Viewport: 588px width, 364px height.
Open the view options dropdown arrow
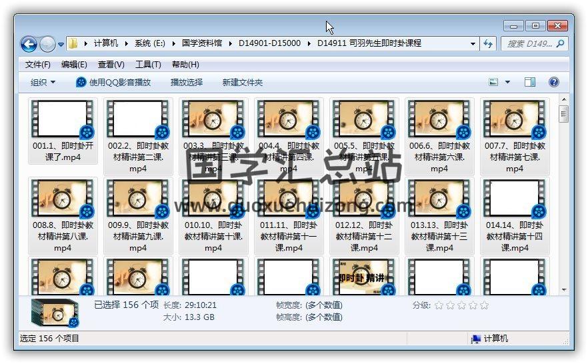point(507,82)
